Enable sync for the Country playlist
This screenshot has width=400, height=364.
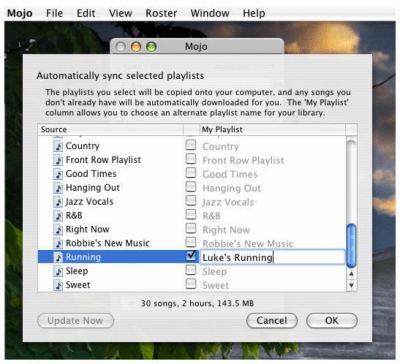coord(191,145)
